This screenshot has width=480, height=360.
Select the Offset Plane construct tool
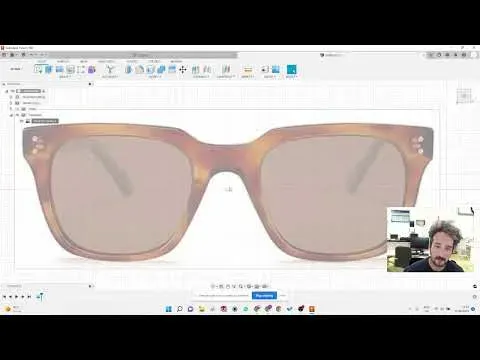click(x=226, y=69)
